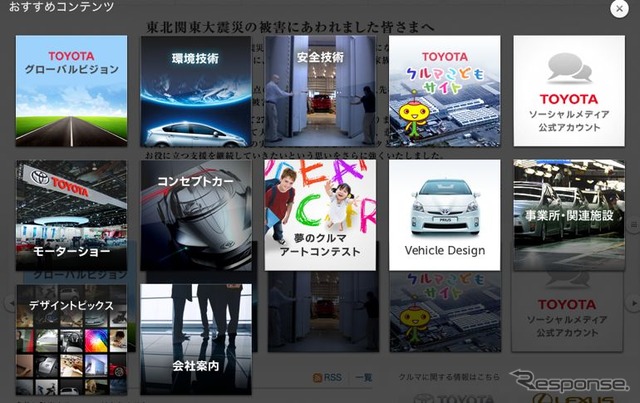Open the TOYOTA グローバルビジョン tile
The width and height of the screenshot is (640, 403).
pyautogui.click(x=71, y=91)
